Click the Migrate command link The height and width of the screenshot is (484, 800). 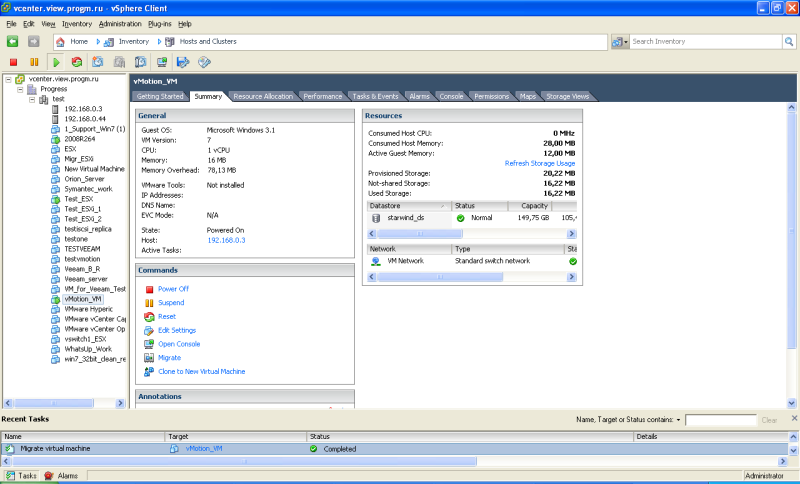point(169,358)
